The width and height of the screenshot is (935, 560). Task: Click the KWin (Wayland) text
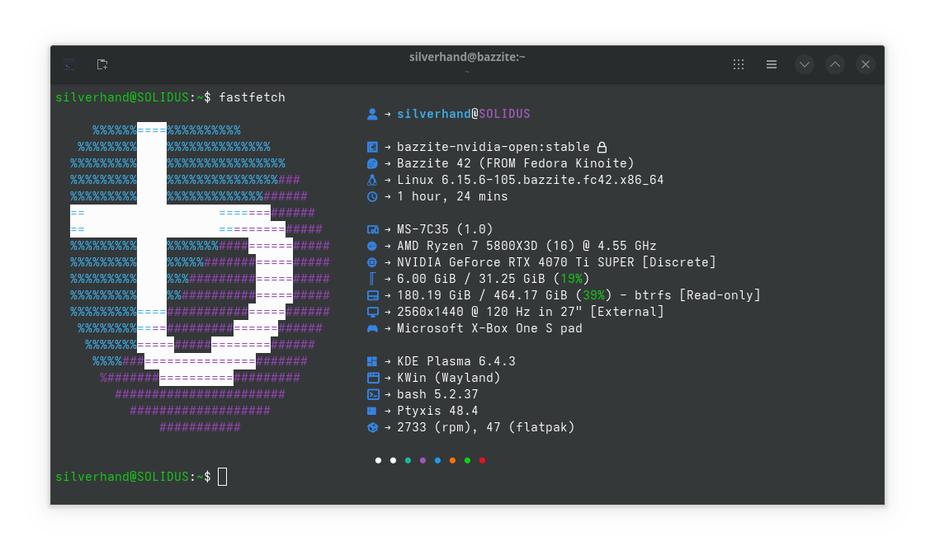tap(448, 378)
